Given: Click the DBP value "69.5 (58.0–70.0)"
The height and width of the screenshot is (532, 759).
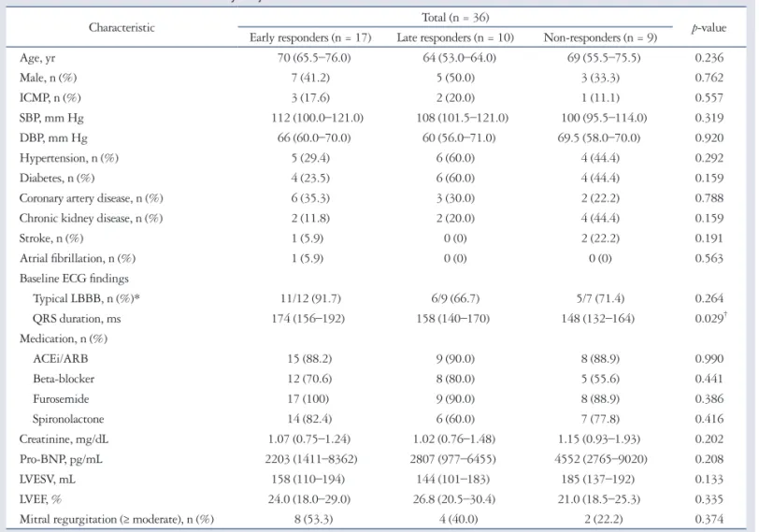Looking at the screenshot, I should coord(599,138).
